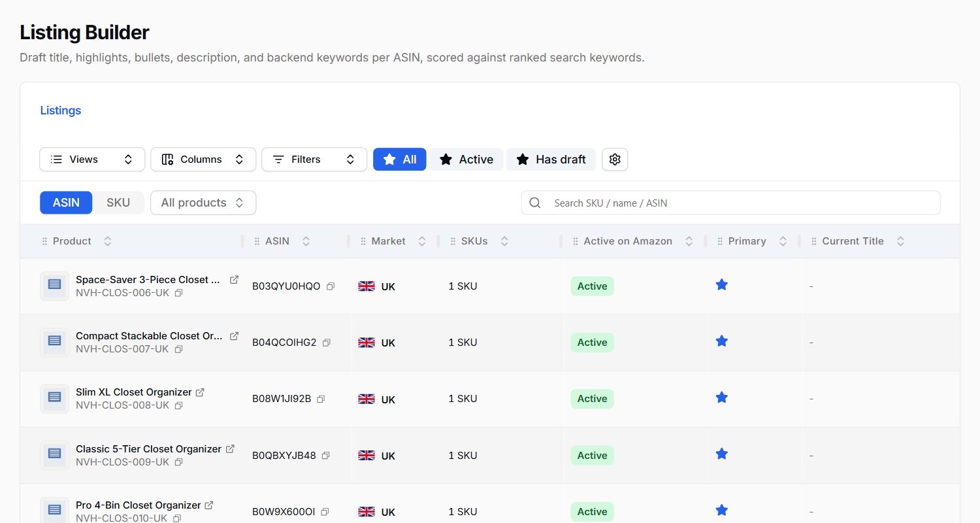Open the Columns dropdown

coord(203,160)
